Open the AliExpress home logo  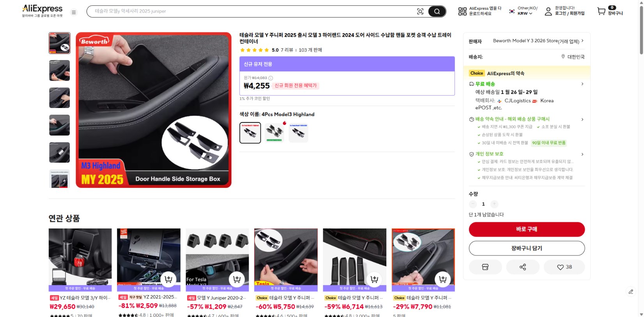click(x=42, y=11)
